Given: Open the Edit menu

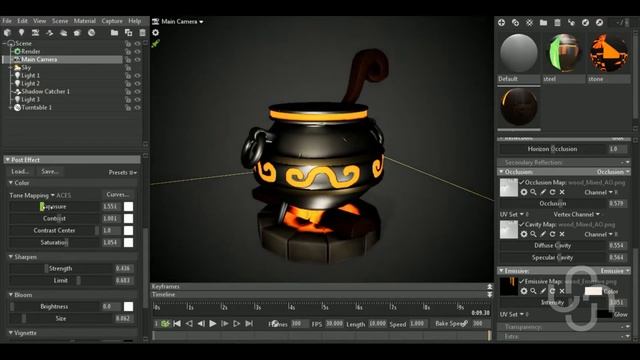Looking at the screenshot, I should pyautogui.click(x=22, y=21).
